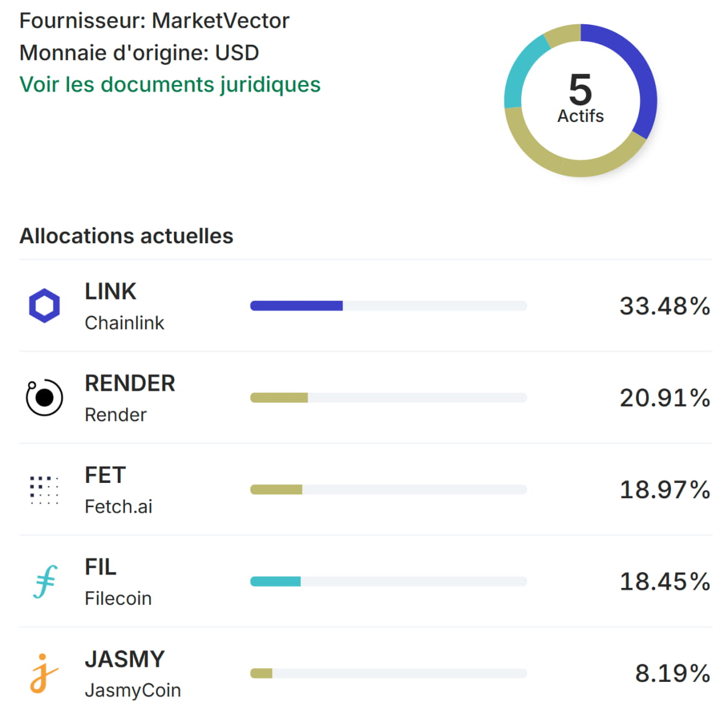Image resolution: width=728 pixels, height=722 pixels.
Task: Click the 33.48% allocation value
Action: 664,306
